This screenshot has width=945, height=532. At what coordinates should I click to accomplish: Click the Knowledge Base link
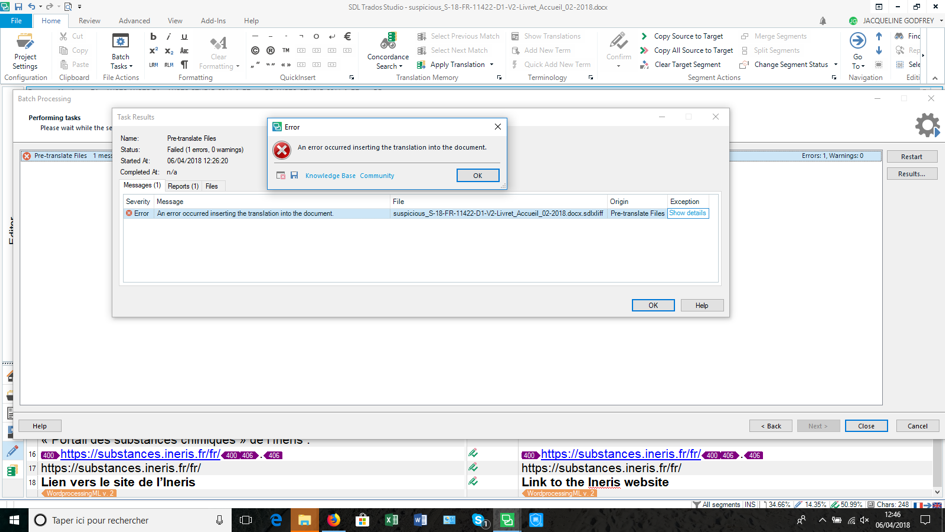330,175
